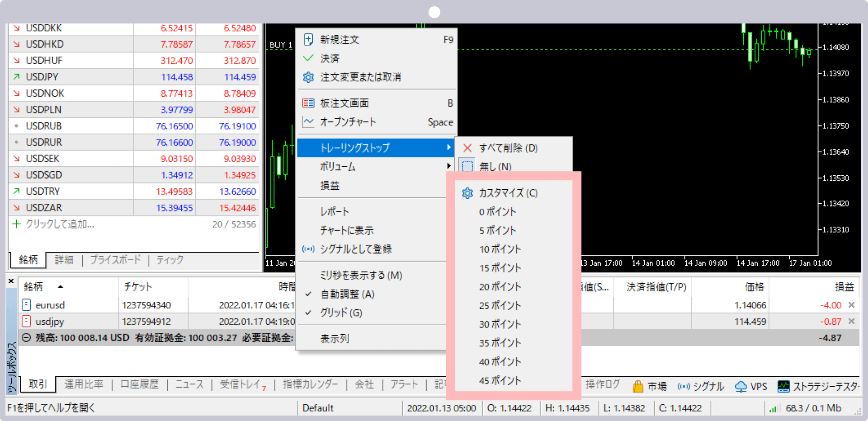Click the eurusd buy position icon
This screenshot has height=421, width=868.
(x=26, y=305)
